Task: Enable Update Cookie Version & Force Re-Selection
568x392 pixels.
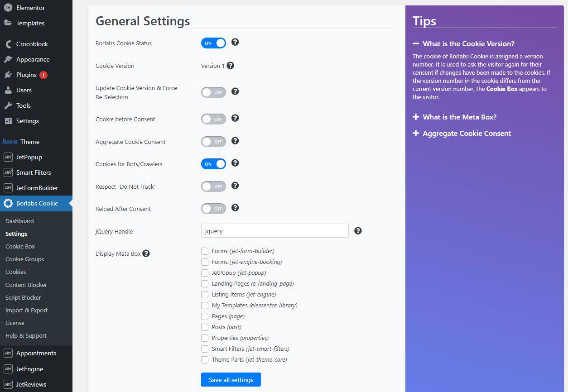Action: pos(213,92)
